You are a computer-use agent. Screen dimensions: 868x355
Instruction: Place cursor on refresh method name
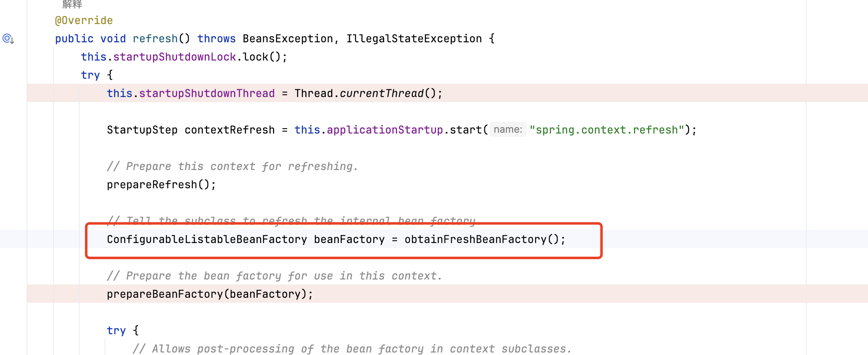pos(155,39)
